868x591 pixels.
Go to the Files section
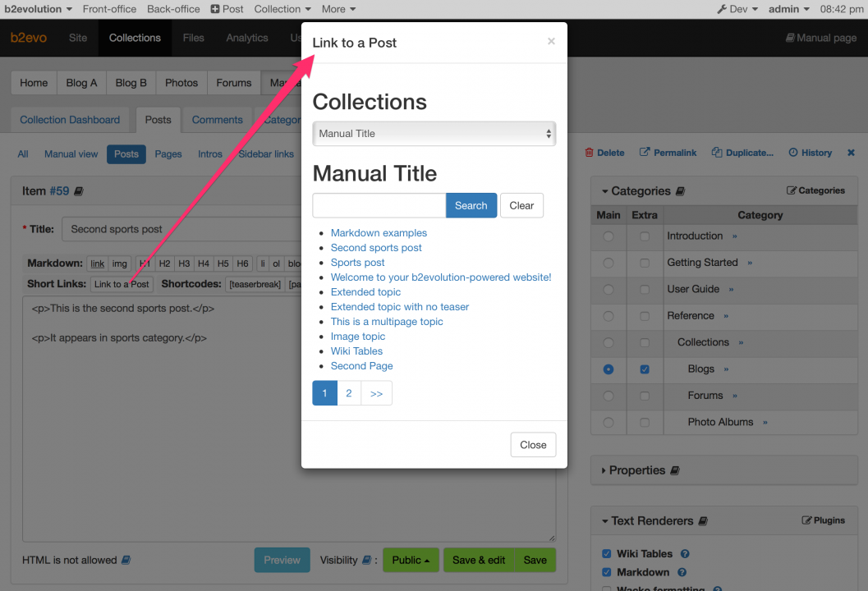pyautogui.click(x=193, y=38)
